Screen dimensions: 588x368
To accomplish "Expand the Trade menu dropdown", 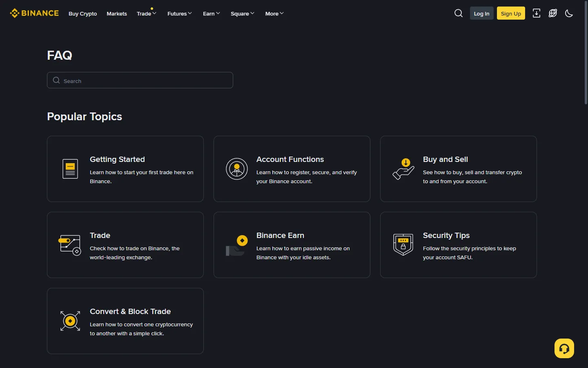I will (x=147, y=13).
